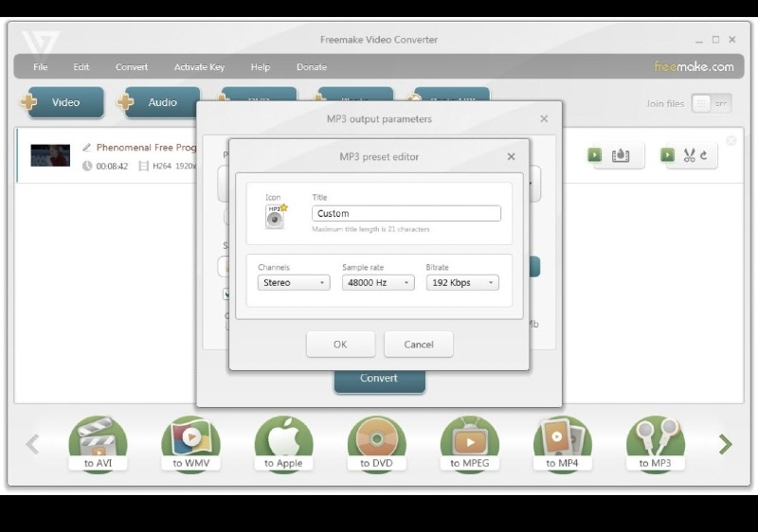Click the 00:08:42 duration text
The width and height of the screenshot is (758, 532).
tap(112, 166)
